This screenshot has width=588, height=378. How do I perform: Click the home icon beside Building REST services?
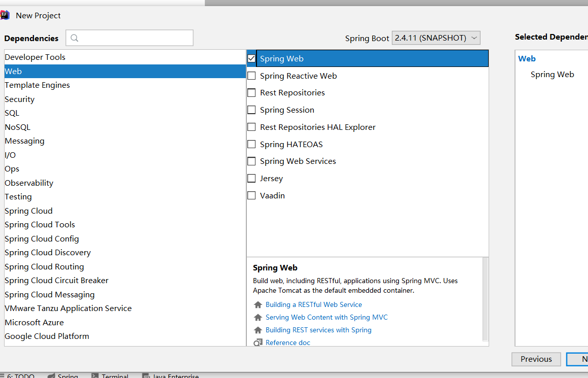click(x=258, y=330)
